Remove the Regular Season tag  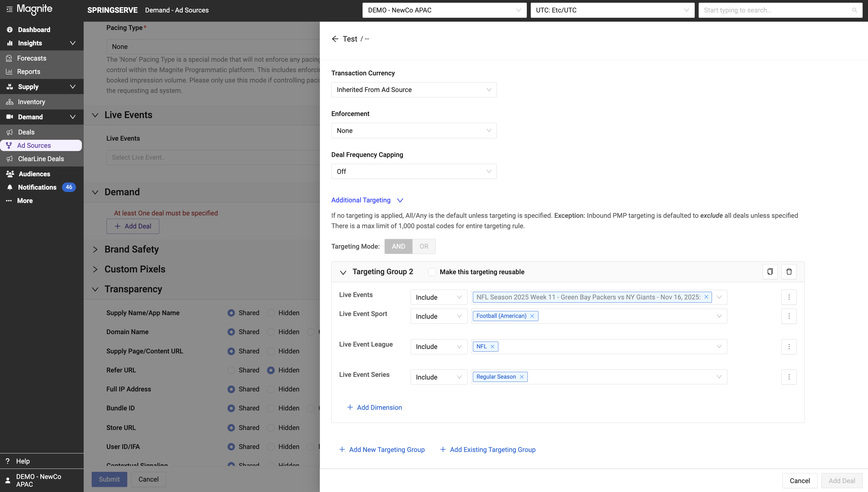pyautogui.click(x=522, y=377)
